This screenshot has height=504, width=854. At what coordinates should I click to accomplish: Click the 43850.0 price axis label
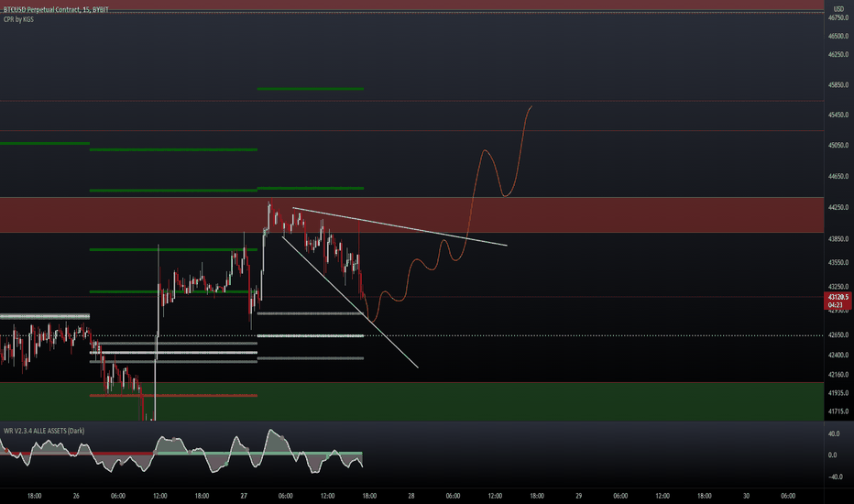838,239
